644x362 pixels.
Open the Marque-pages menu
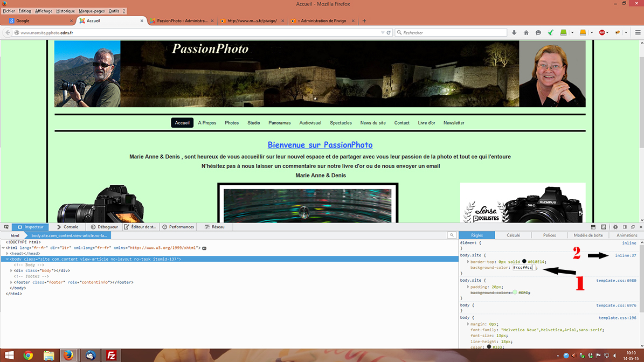92,11
